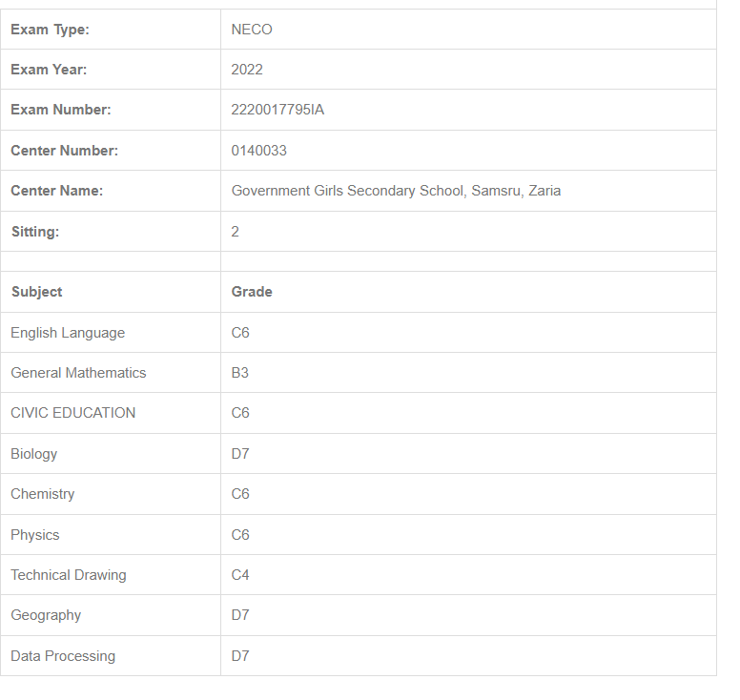Select exam number 2220017795IA

pyautogui.click(x=277, y=110)
